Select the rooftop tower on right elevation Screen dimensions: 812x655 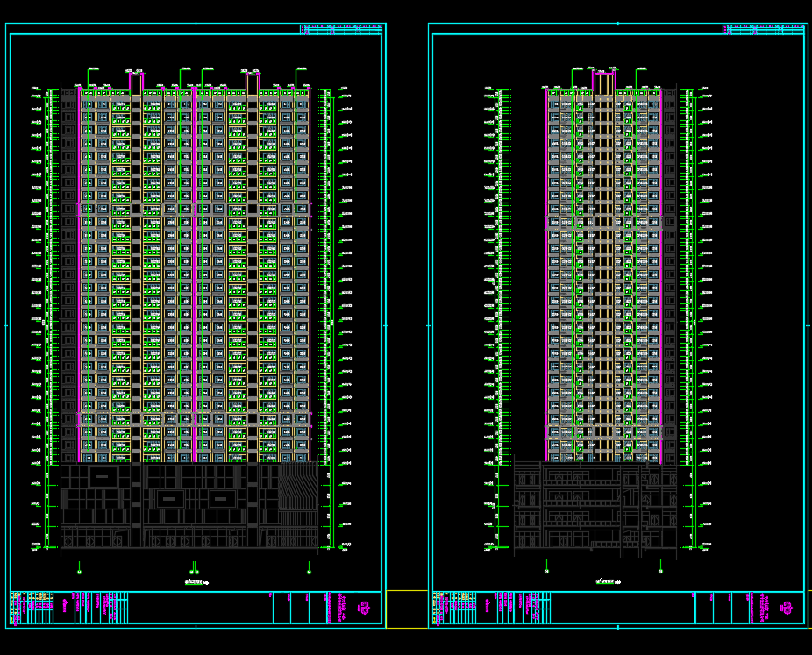pyautogui.click(x=604, y=83)
